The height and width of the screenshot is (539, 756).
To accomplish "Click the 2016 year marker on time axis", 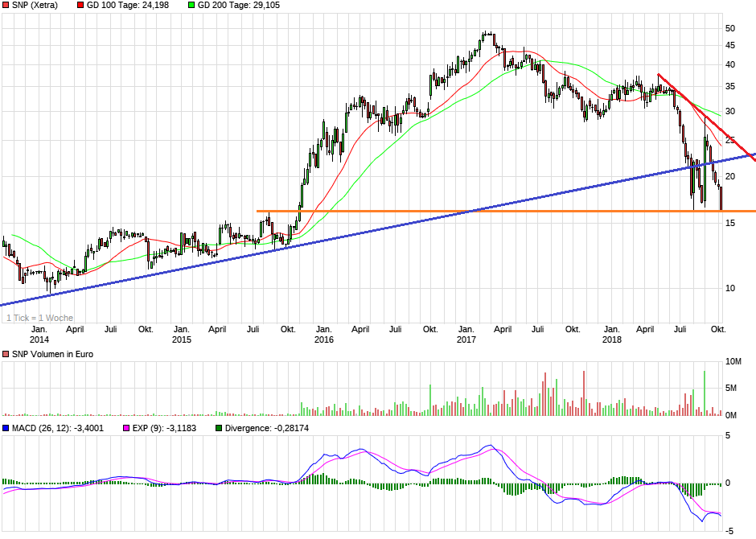I will pos(324,339).
